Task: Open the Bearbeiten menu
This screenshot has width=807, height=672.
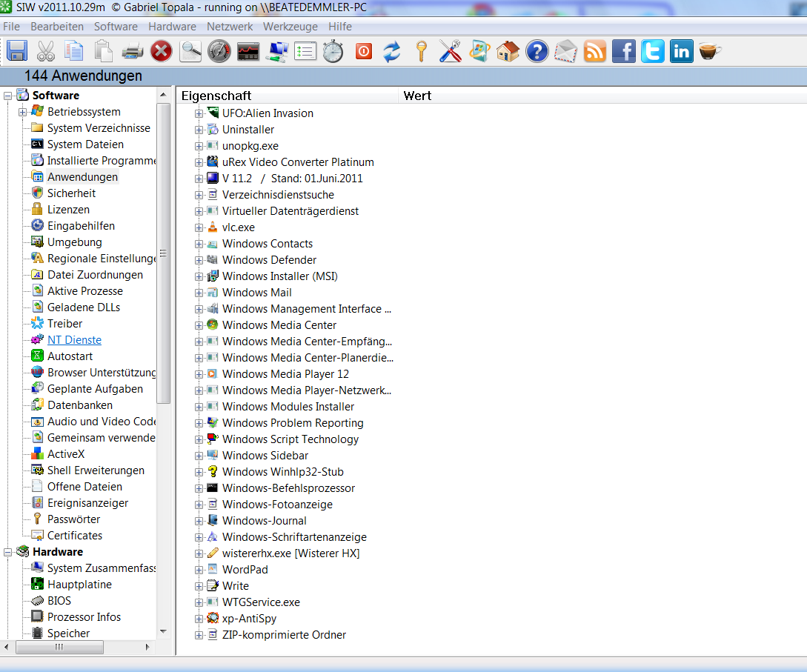Action: [56, 27]
